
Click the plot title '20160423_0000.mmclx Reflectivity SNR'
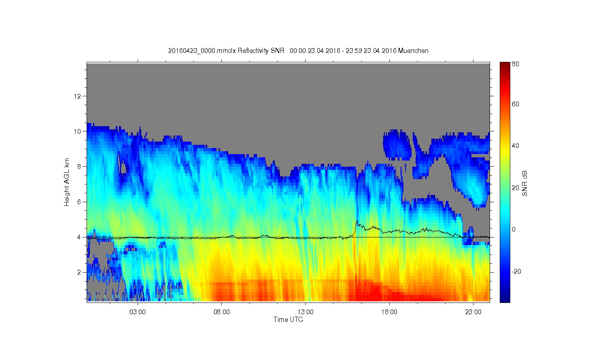pyautogui.click(x=227, y=51)
